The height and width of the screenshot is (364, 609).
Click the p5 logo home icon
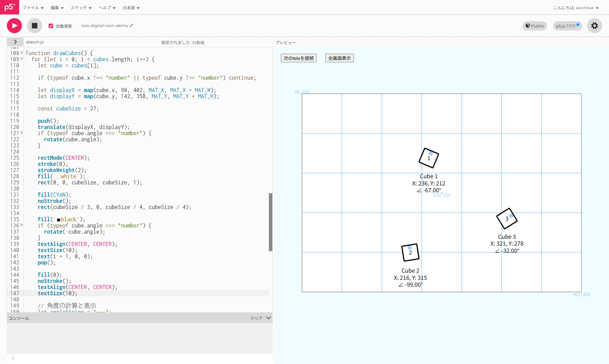click(x=10, y=7)
